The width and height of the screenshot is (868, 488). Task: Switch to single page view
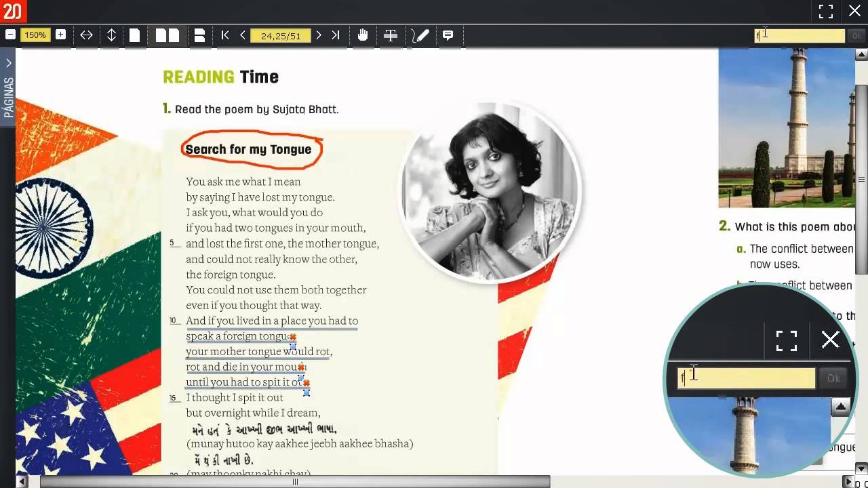134,35
